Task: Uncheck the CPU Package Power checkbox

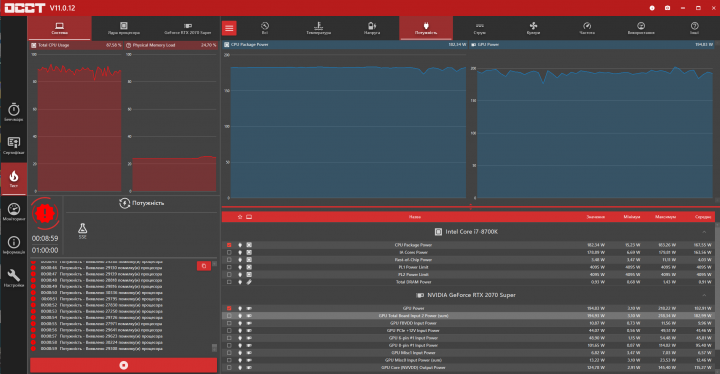Action: 229,245
